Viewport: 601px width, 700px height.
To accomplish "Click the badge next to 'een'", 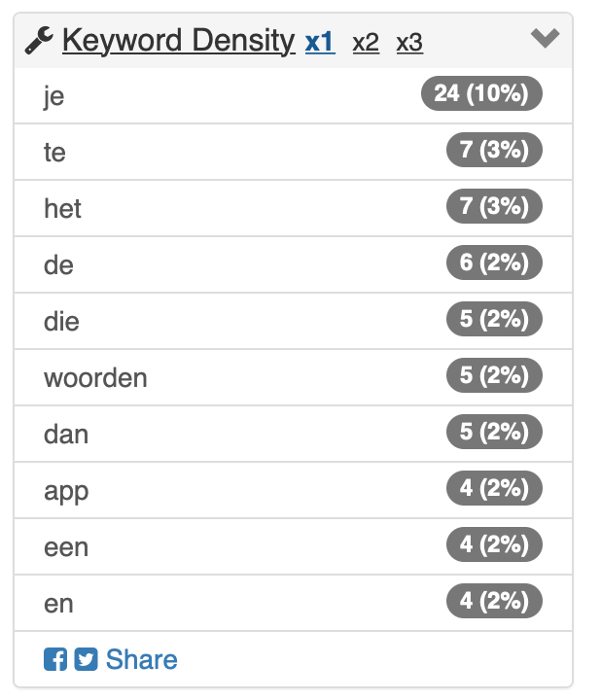I will pos(494,544).
